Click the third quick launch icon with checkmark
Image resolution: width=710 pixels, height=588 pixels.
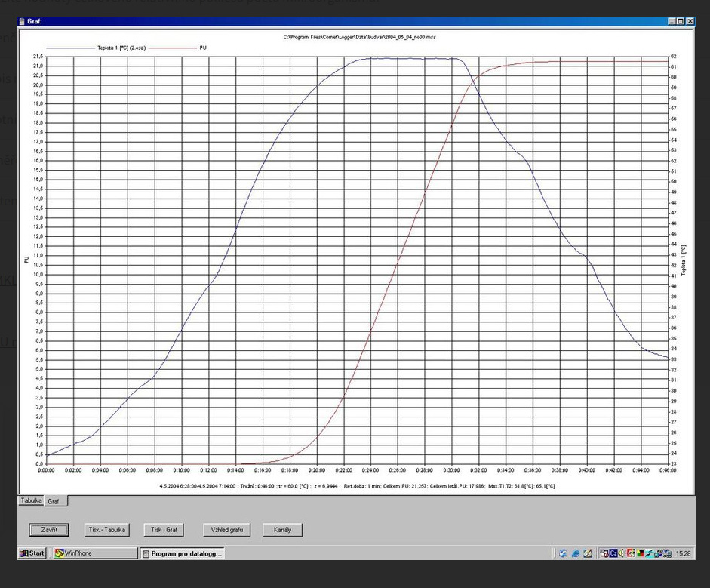click(587, 553)
